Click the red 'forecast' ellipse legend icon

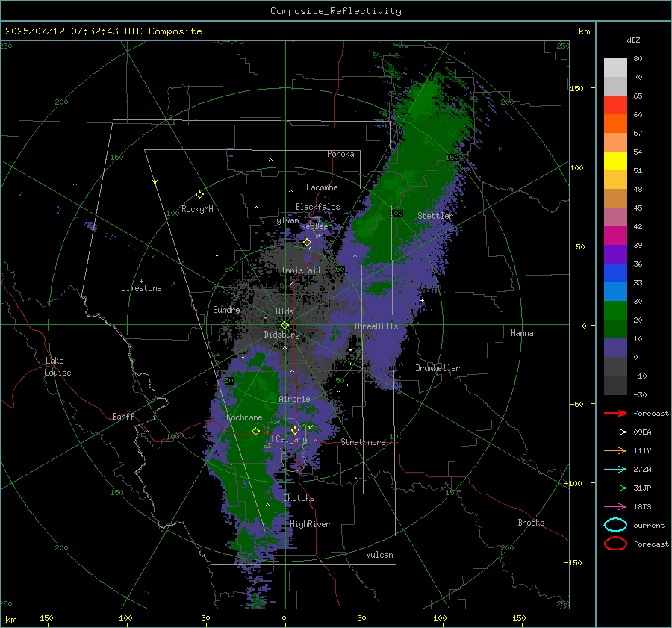[615, 544]
